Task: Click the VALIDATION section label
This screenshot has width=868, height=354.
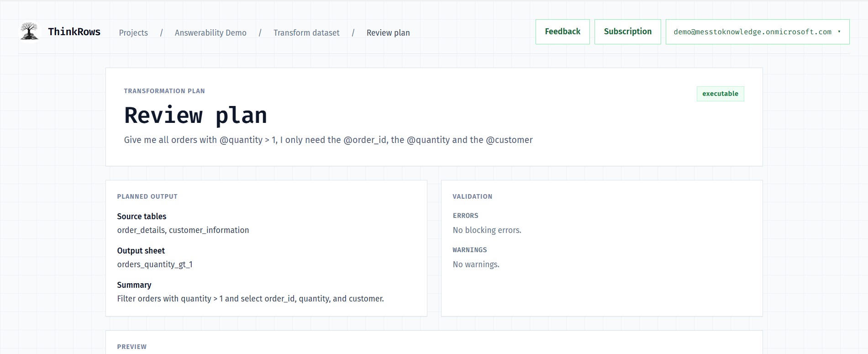Action: pos(472,196)
